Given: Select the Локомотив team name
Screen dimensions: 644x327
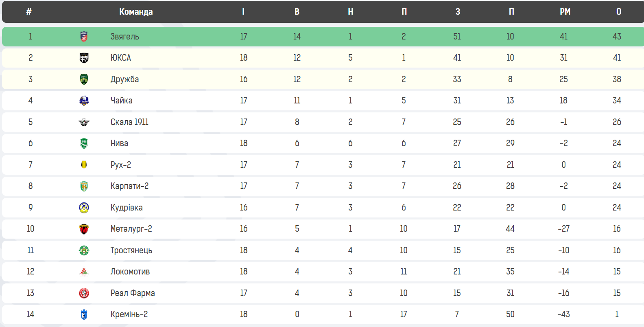Looking at the screenshot, I should click(x=130, y=272).
